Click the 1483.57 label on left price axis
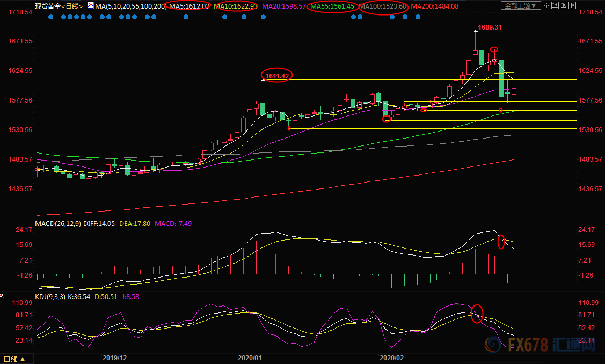 tap(20, 159)
